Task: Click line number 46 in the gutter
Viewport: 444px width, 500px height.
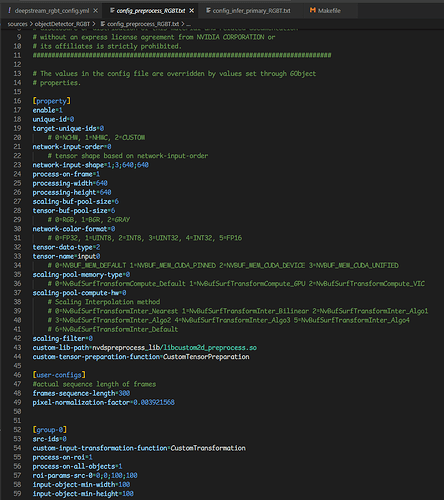Action: [17, 375]
